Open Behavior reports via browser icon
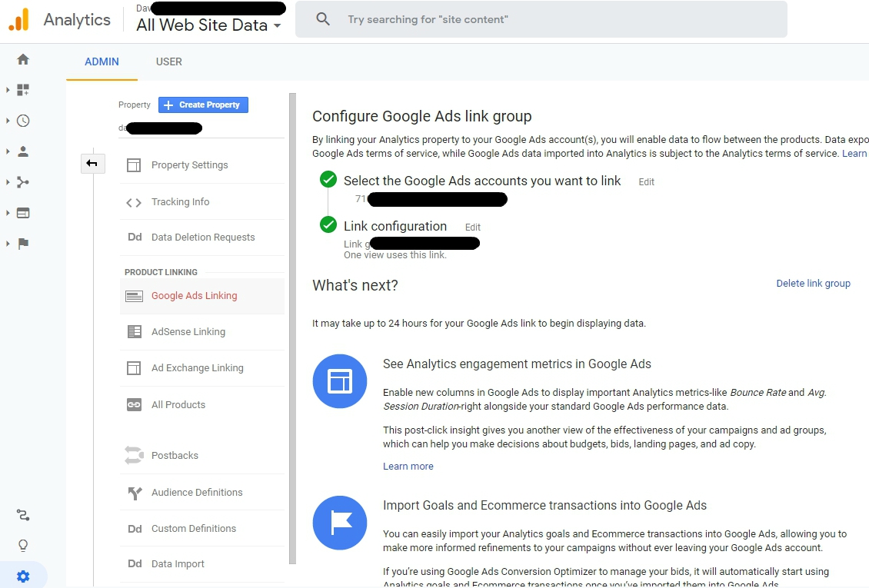This screenshot has width=869, height=588. click(x=23, y=212)
